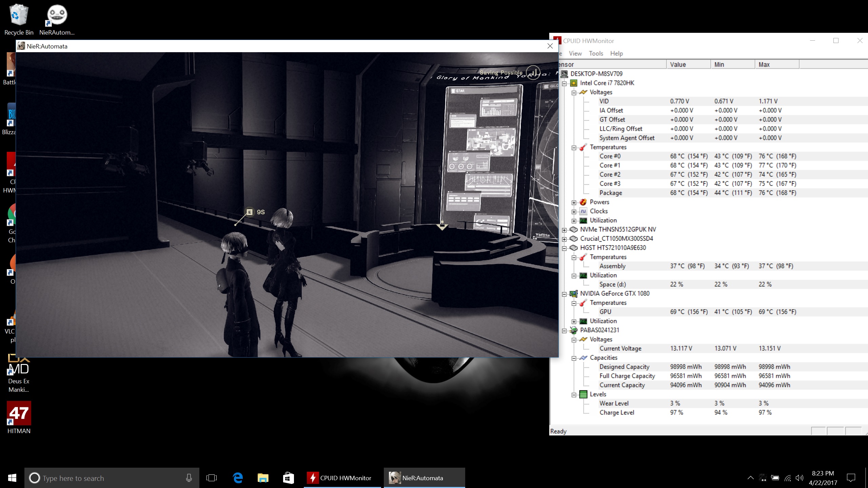Show hidden system tray icons
868x488 pixels.
751,478
